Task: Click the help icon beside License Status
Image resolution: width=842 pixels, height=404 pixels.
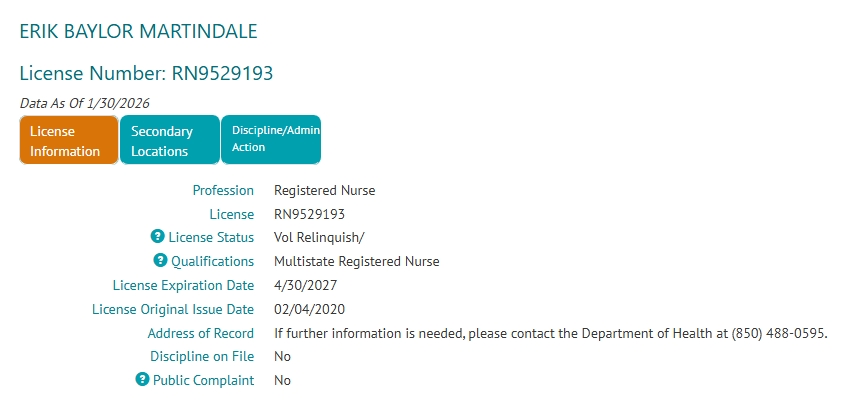Action: coord(157,237)
